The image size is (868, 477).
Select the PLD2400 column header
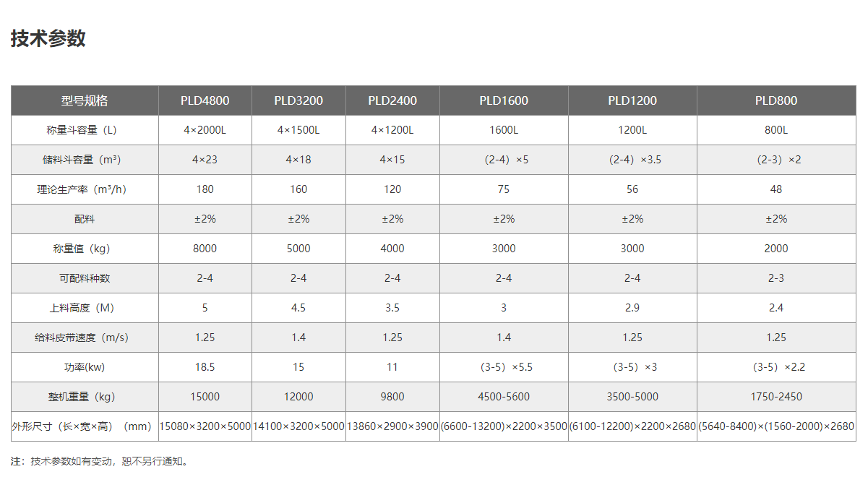coord(392,100)
